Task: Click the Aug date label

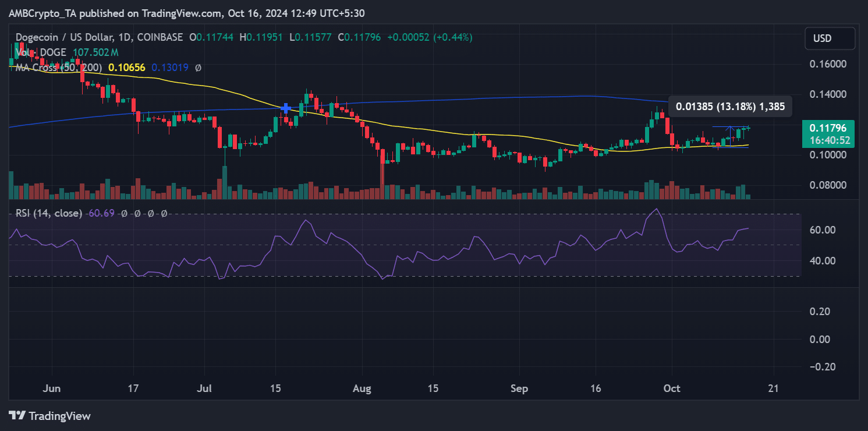Action: pos(362,388)
